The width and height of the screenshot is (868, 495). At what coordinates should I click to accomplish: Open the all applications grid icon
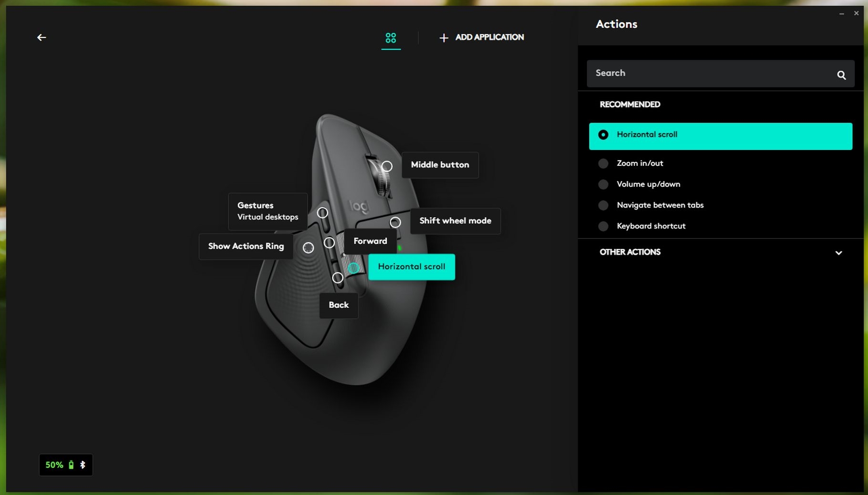point(391,38)
